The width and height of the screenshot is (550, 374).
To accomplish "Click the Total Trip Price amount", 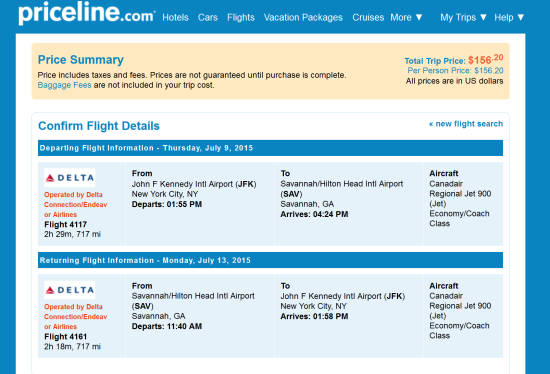I will coord(486,59).
